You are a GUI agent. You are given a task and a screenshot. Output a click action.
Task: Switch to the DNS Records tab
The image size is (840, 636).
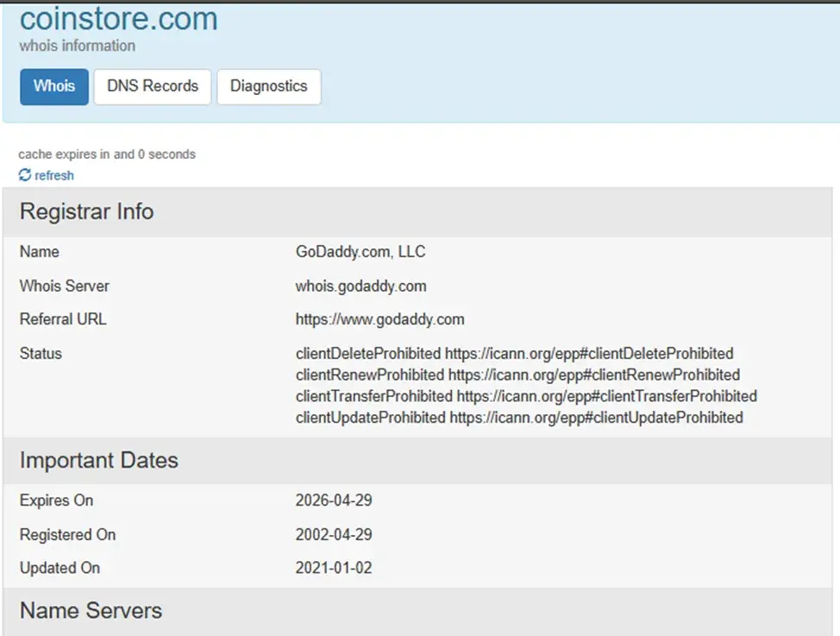coord(153,86)
